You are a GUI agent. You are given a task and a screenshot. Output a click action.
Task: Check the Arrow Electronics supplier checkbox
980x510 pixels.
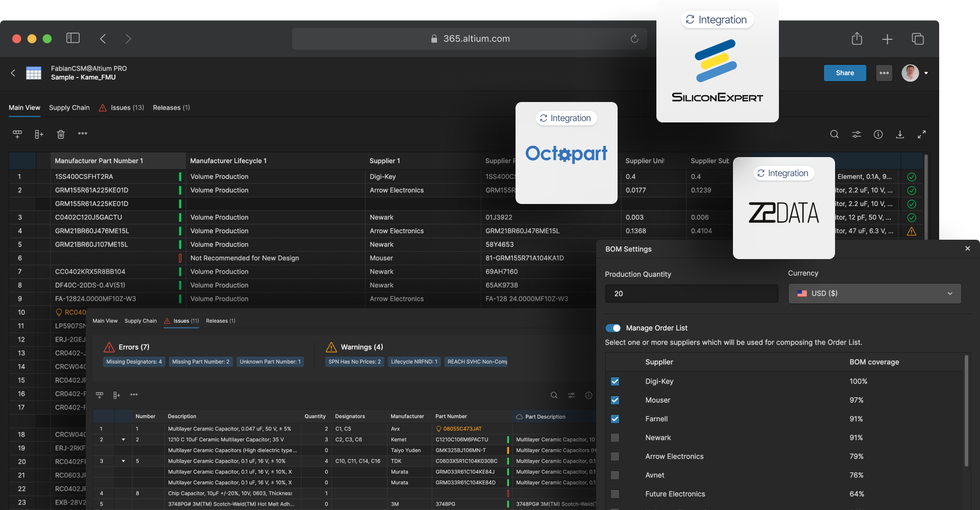(x=615, y=456)
